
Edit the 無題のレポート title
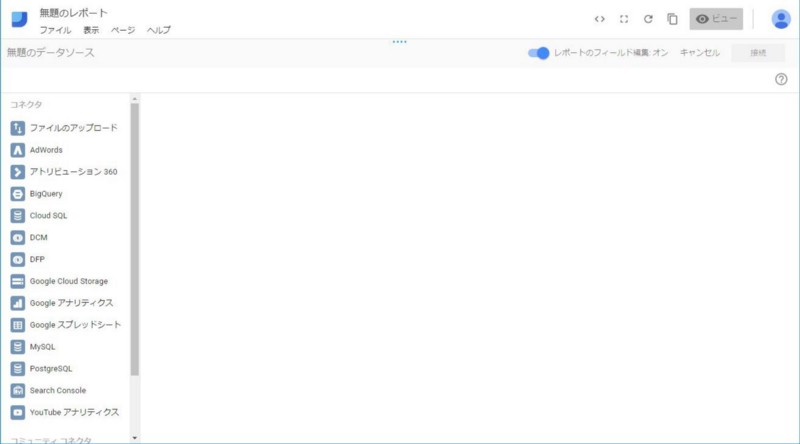coord(74,13)
